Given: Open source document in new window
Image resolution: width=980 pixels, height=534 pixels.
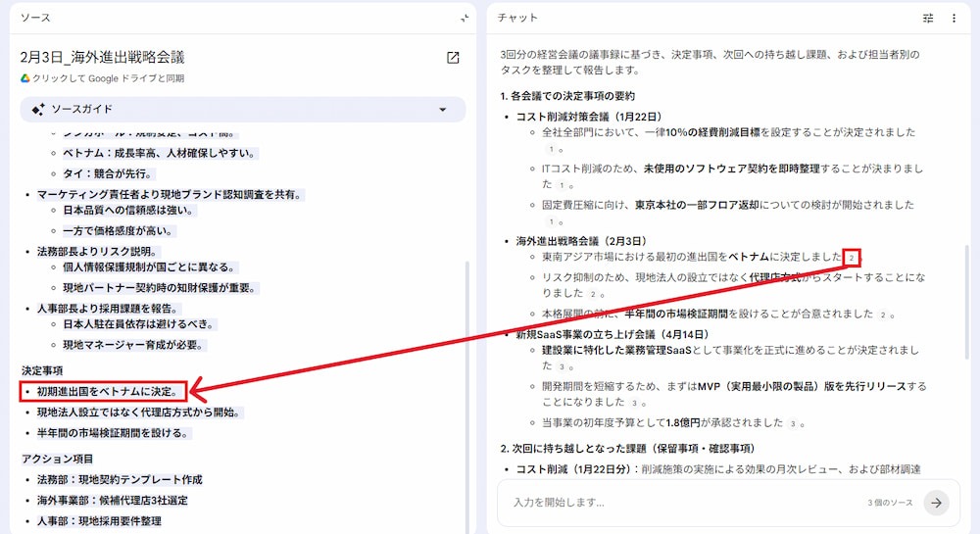Looking at the screenshot, I should click(x=453, y=58).
